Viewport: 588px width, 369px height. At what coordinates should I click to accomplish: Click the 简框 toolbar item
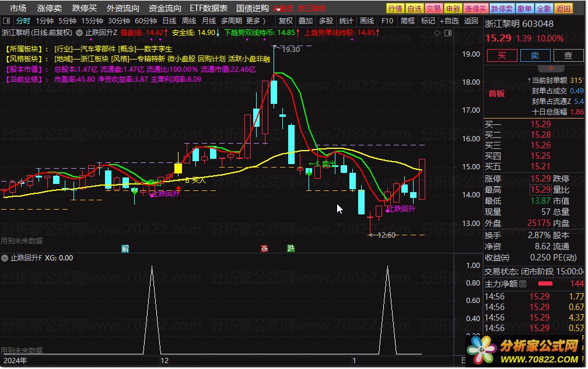407,20
